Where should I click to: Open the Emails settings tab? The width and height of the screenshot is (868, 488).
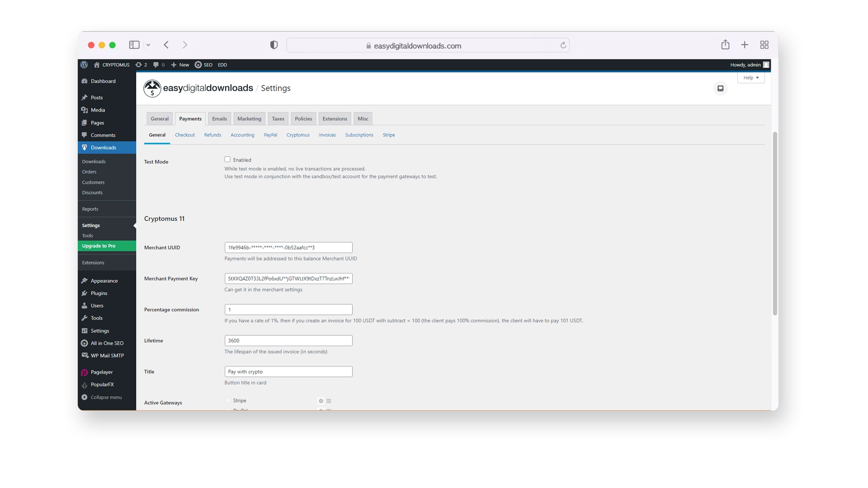pos(219,118)
